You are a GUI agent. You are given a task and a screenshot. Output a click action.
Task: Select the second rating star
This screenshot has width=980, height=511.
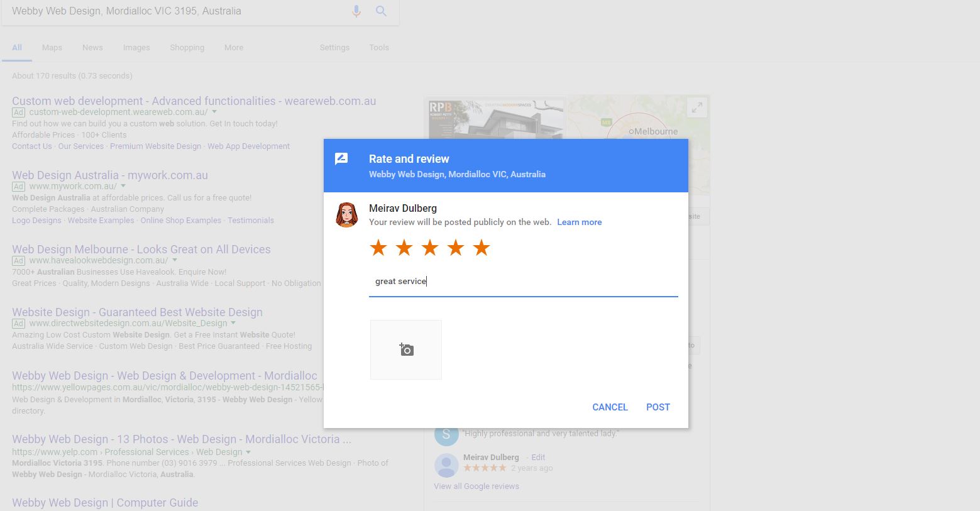[404, 248]
